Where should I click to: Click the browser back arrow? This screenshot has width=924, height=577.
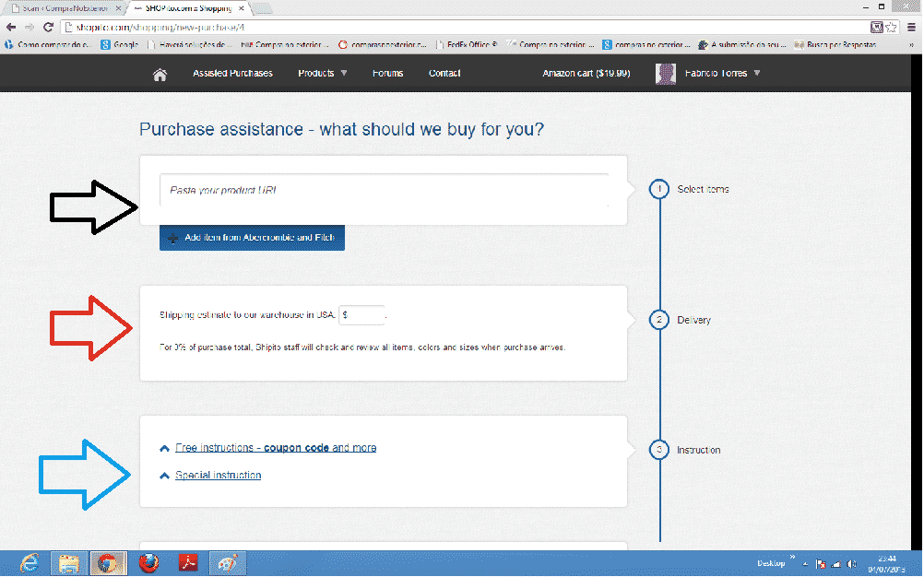click(10, 27)
